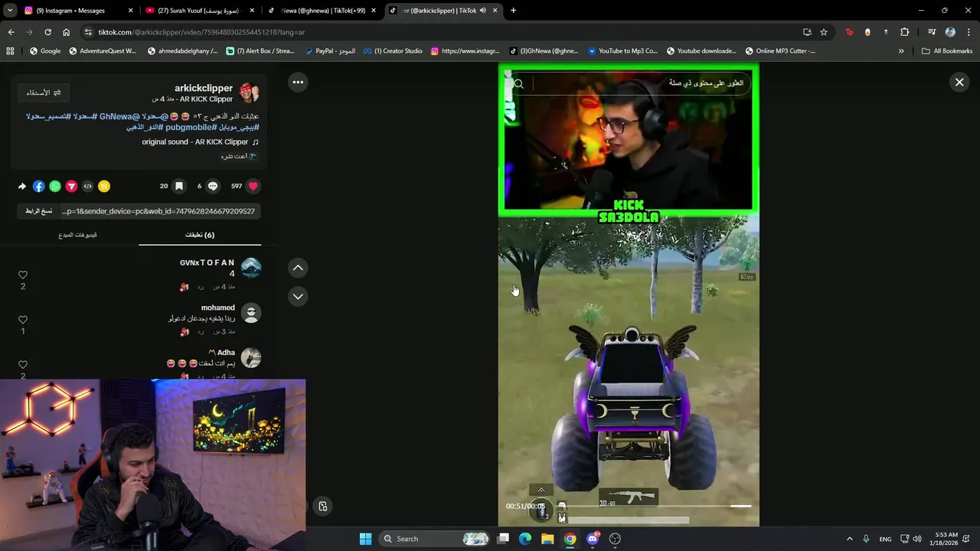Open the All Bookmarks folder
The width and height of the screenshot is (980, 551).
(x=947, y=51)
